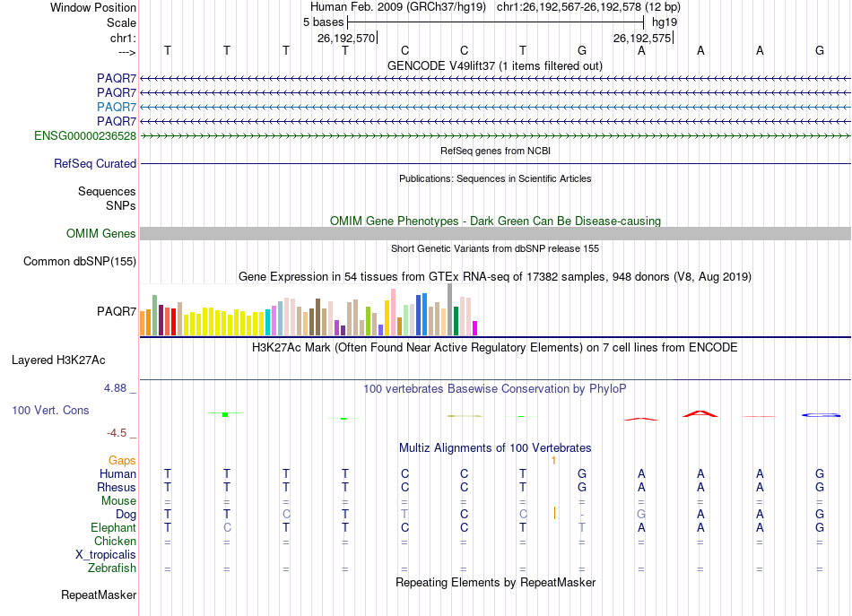Click the 26,192,575 coordinate marker
The image size is (852, 616).
tap(642, 38)
